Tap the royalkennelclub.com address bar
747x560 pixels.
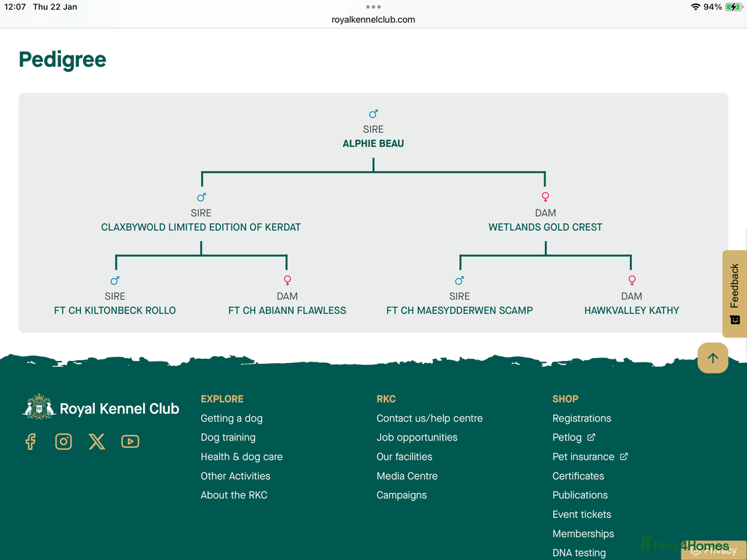click(373, 19)
